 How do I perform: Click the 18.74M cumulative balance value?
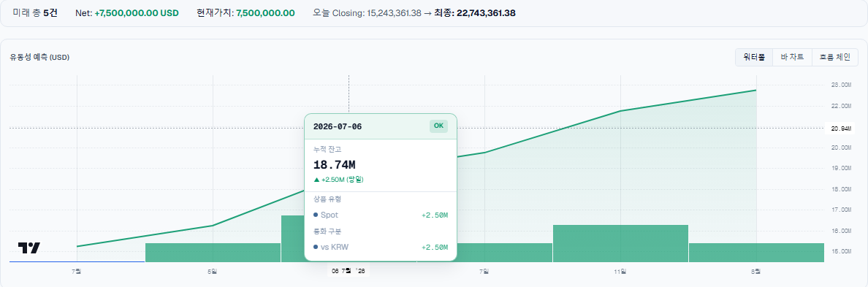335,165
